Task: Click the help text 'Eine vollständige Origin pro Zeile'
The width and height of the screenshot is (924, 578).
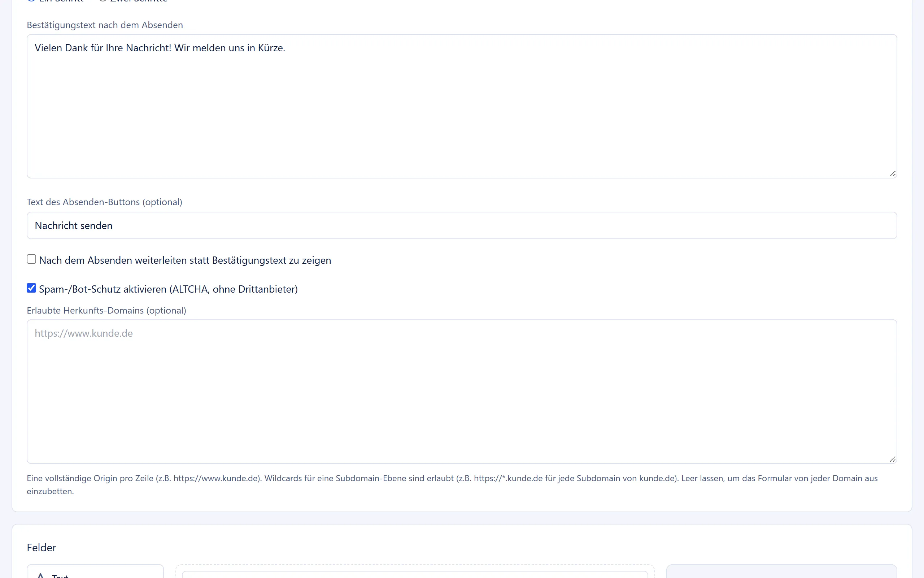Action: (452, 485)
